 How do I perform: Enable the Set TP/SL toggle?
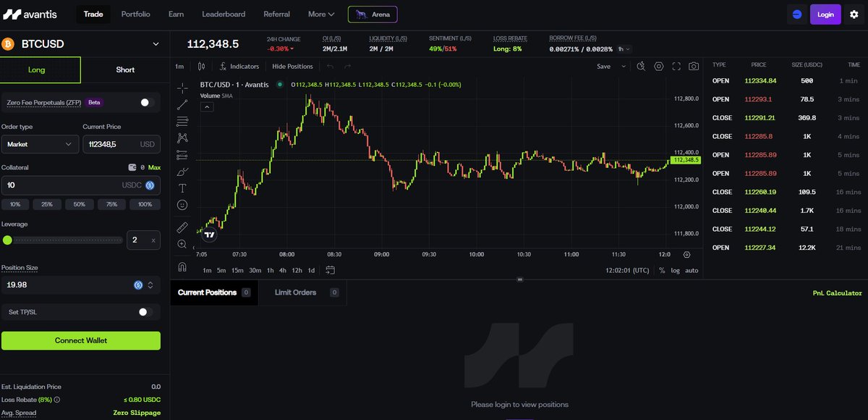point(145,312)
